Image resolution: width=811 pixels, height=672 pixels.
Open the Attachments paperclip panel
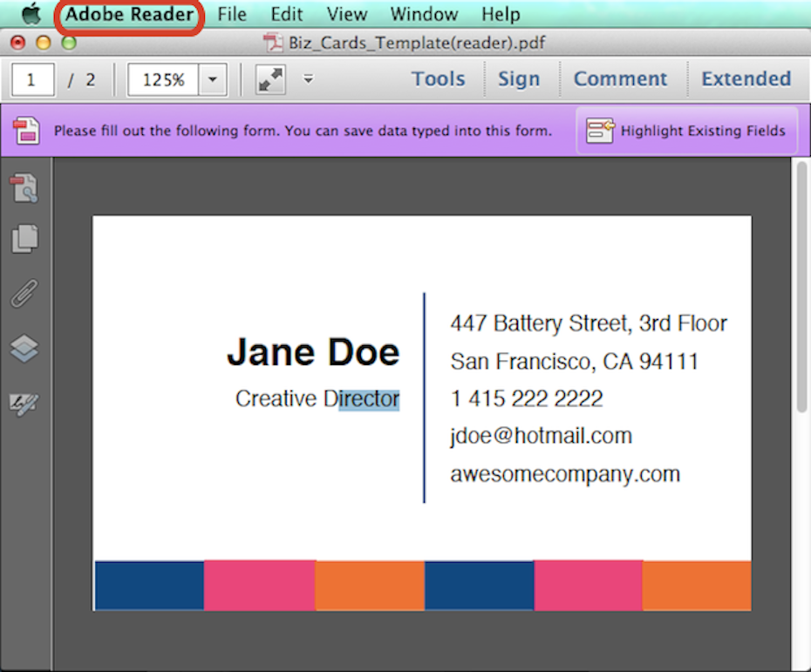coord(24,295)
